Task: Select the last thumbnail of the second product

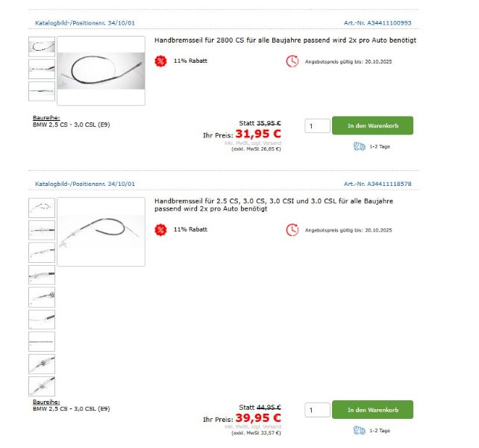Action: (x=41, y=386)
